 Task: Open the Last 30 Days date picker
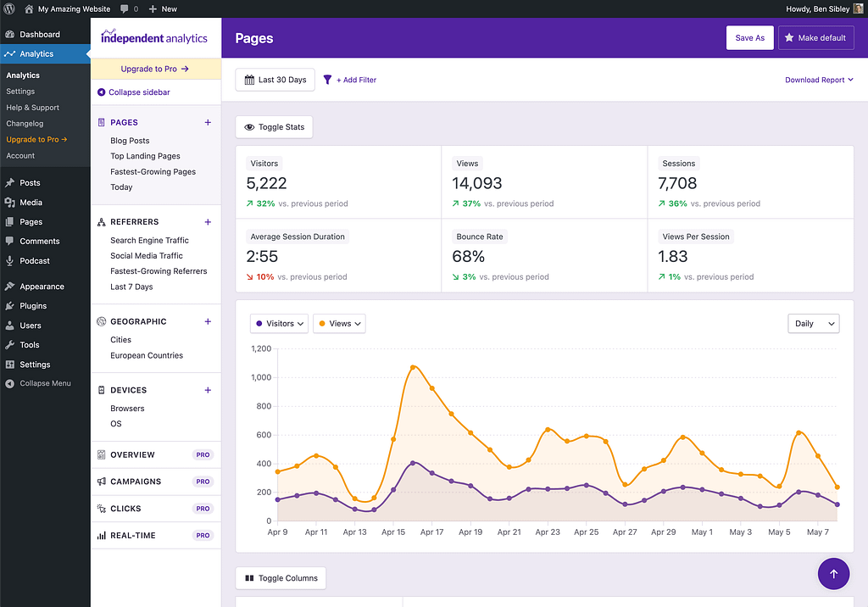click(275, 80)
